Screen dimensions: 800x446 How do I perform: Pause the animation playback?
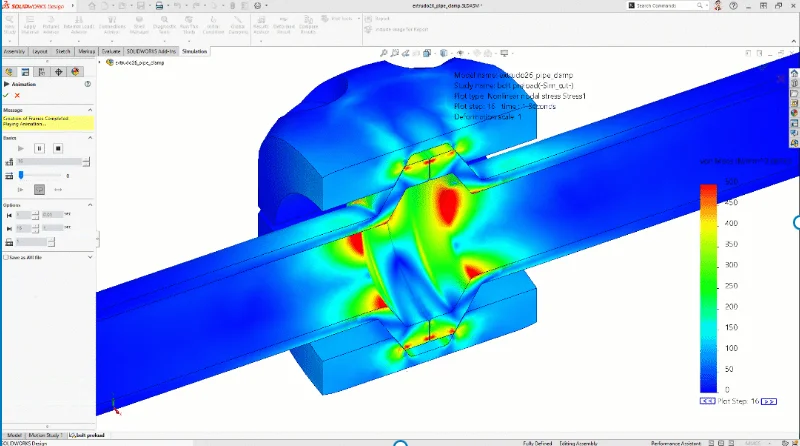39,148
